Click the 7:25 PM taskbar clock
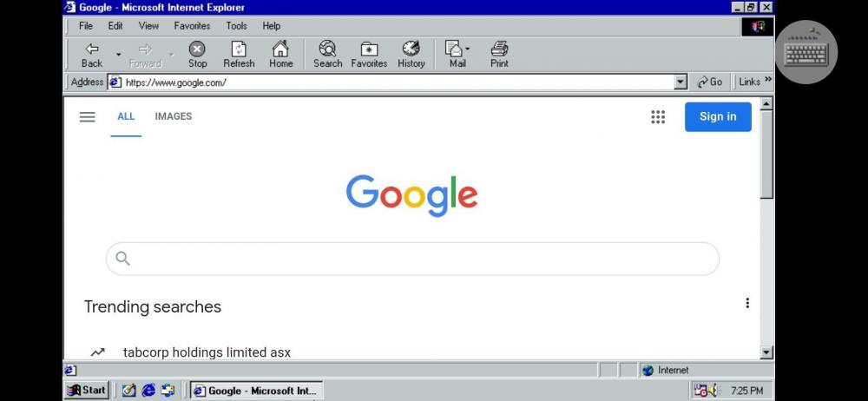This screenshot has height=401, width=868. pos(746,391)
